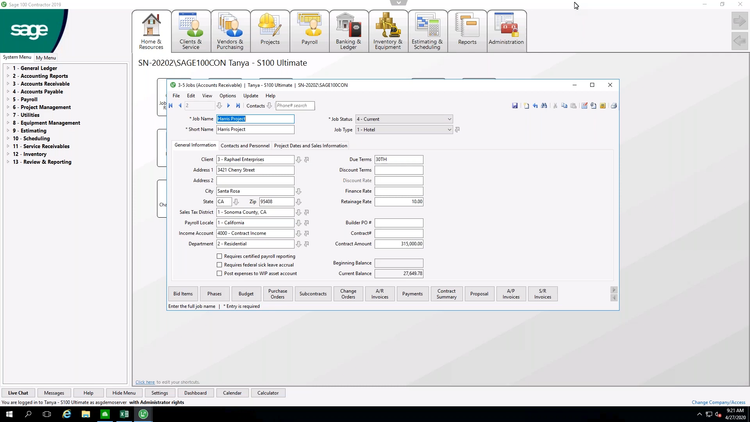This screenshot has width=750, height=422.
Task: Click the A/R Invoices button
Action: [x=380, y=294]
